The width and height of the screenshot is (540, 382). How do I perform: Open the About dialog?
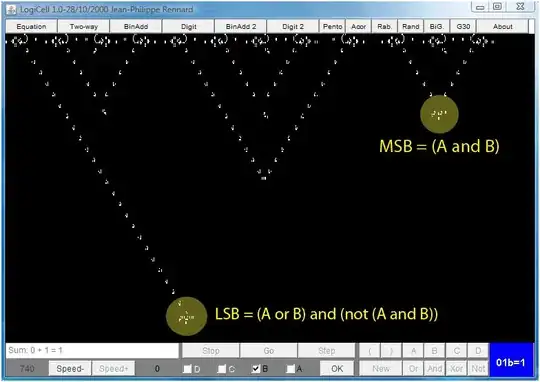pos(502,27)
